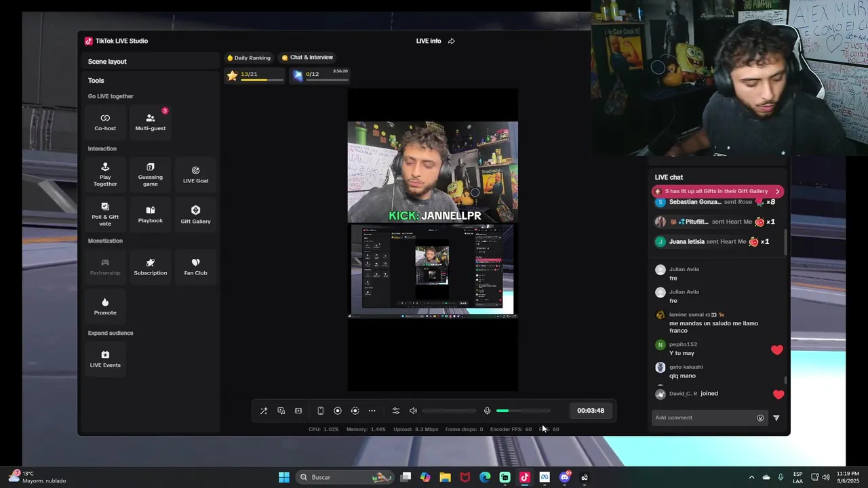The image size is (868, 488).
Task: Click the dashed-circle capture icon
Action: pyautogui.click(x=355, y=411)
